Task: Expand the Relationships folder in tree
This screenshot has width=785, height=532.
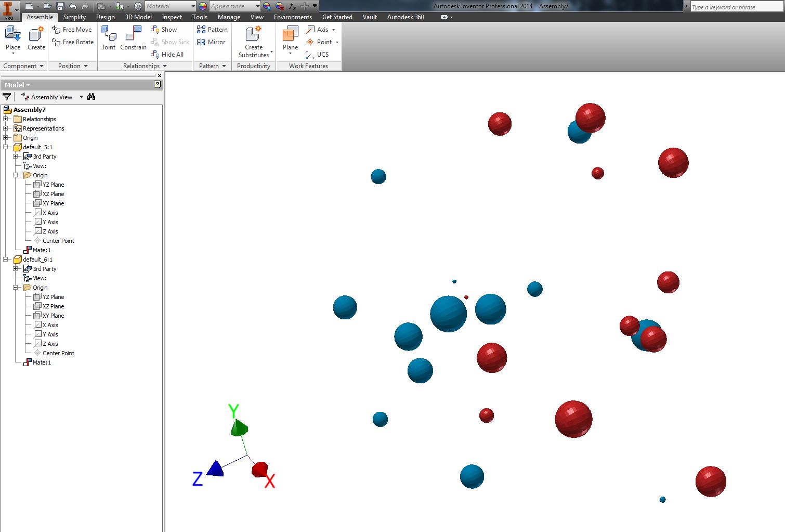Action: [x=6, y=119]
